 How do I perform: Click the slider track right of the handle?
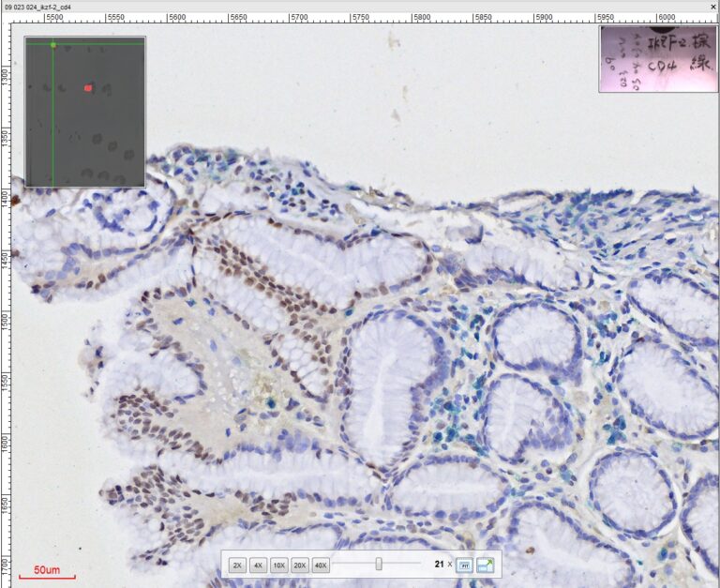coord(403,564)
